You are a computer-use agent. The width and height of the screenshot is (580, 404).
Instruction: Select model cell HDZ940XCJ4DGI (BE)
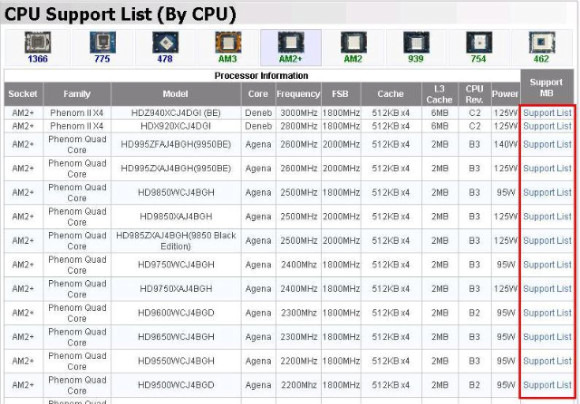176,113
